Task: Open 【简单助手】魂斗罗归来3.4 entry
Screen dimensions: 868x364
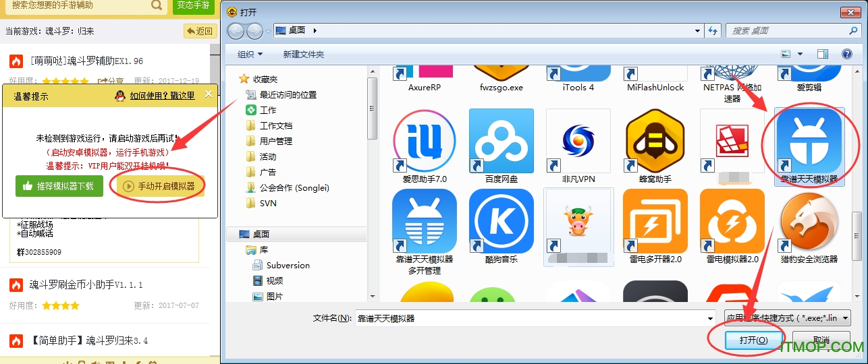Action: pos(88,341)
